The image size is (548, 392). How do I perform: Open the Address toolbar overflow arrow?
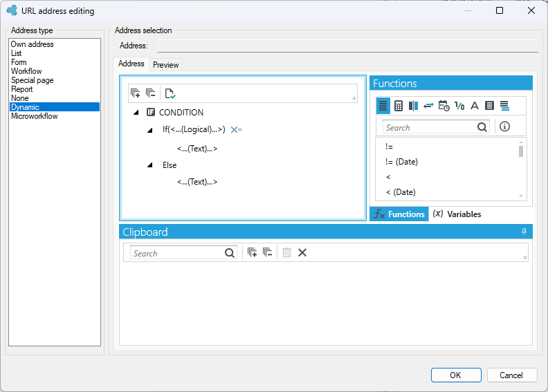354,98
